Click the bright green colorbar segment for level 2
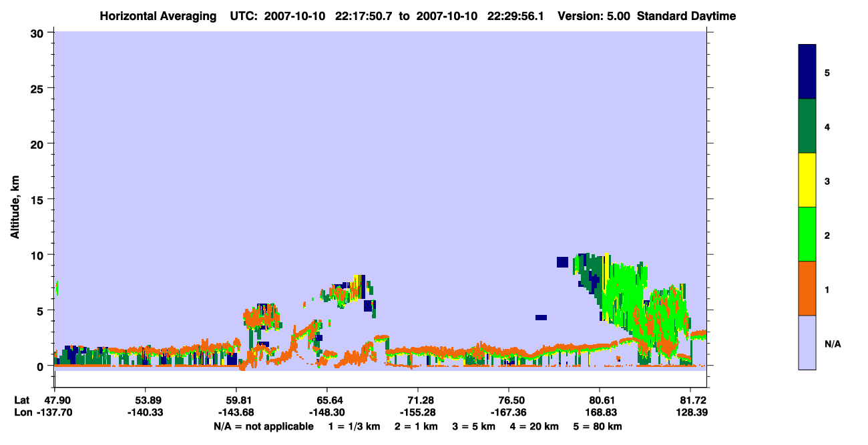This screenshot has width=868, height=445. 807,234
